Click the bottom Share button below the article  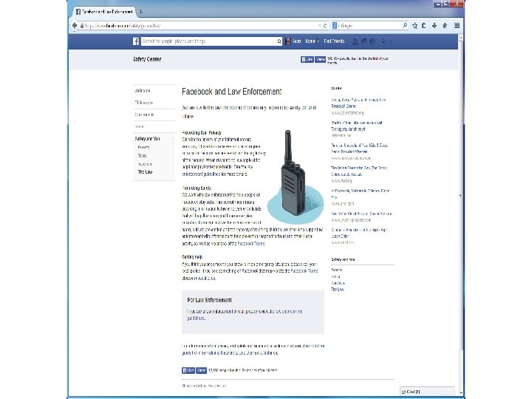(x=201, y=370)
